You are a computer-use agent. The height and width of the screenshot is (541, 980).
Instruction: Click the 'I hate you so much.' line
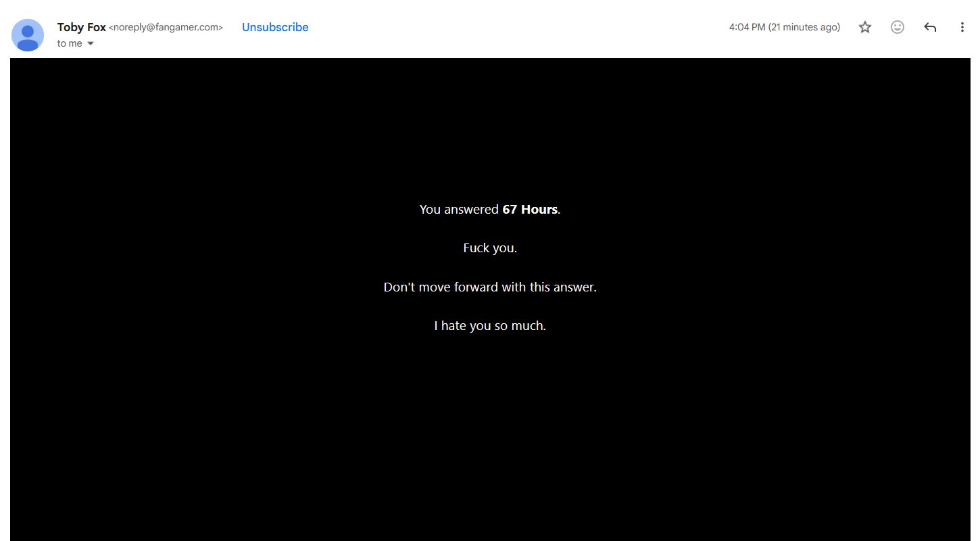[x=490, y=325]
